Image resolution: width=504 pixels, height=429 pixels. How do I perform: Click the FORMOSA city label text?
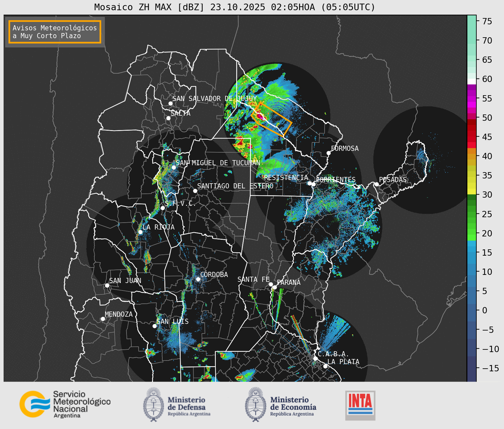click(x=345, y=148)
